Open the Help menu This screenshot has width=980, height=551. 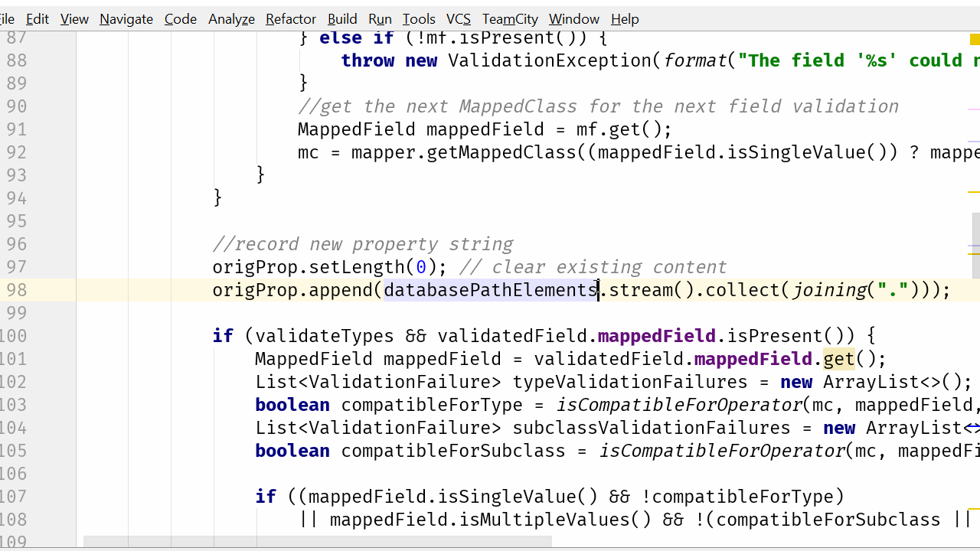tap(625, 19)
